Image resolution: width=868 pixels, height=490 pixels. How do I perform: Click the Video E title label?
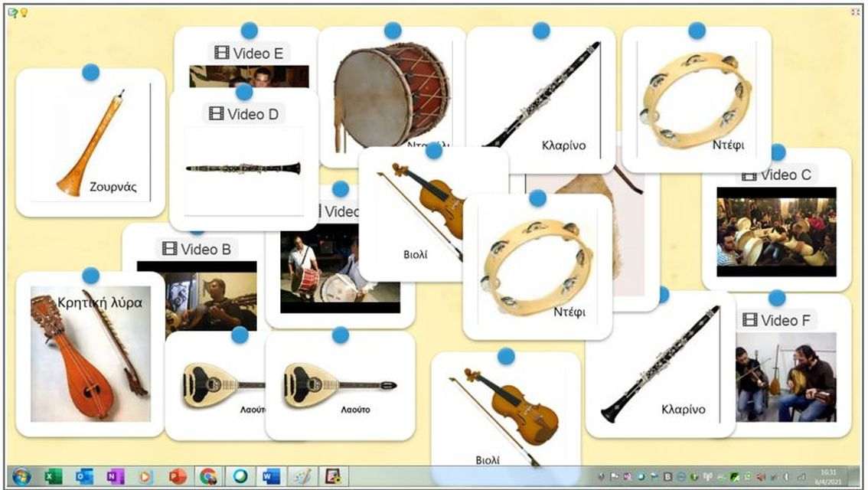click(258, 54)
